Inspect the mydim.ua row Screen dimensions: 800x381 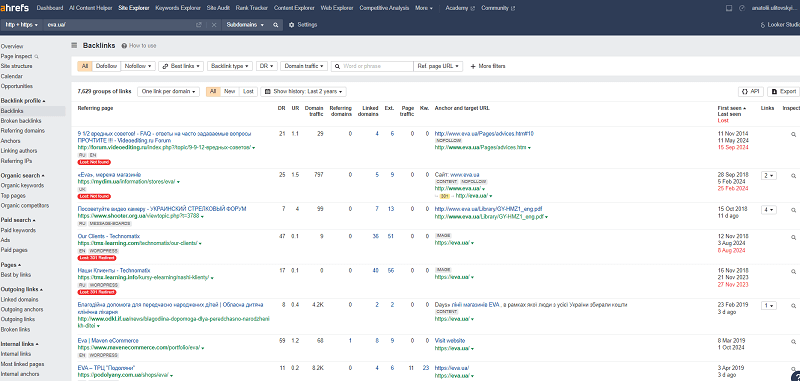click(793, 175)
